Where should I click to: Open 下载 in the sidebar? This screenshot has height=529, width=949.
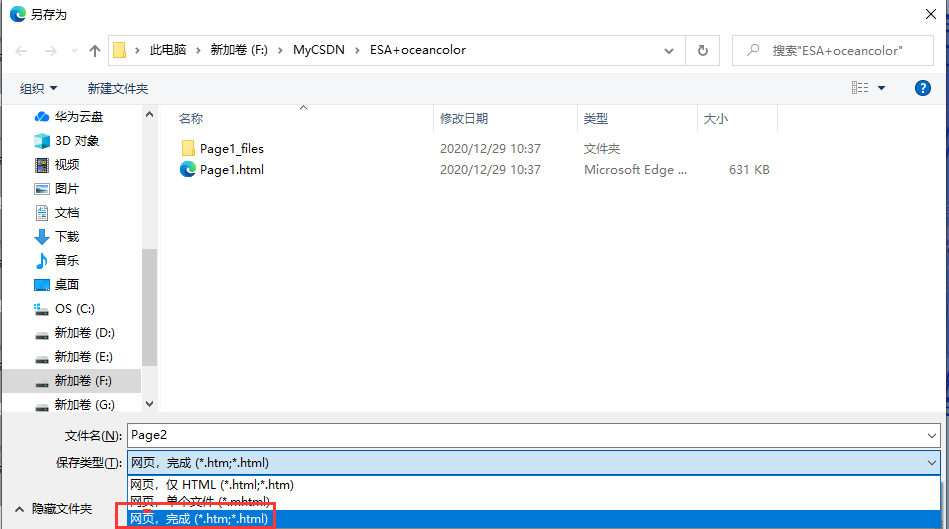[67, 237]
